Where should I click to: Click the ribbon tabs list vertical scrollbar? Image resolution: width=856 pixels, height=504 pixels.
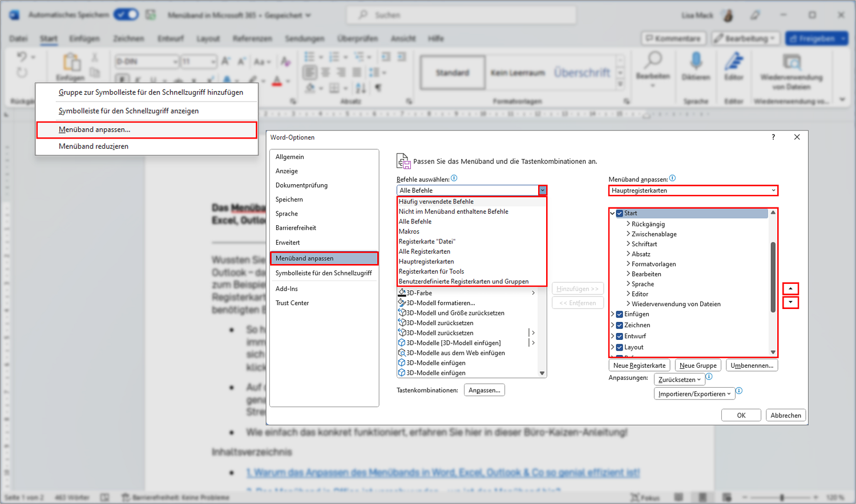click(x=773, y=277)
